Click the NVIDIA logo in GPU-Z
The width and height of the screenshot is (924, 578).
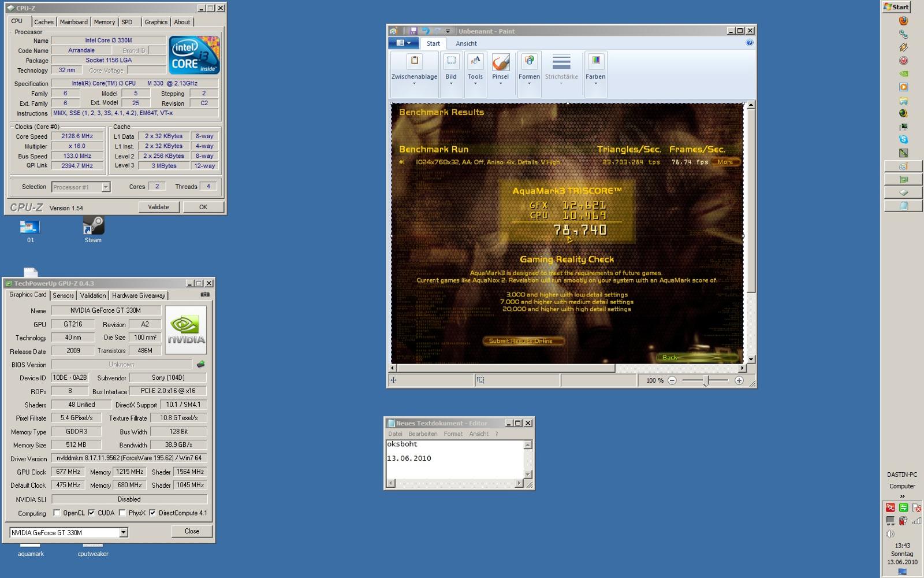(186, 330)
